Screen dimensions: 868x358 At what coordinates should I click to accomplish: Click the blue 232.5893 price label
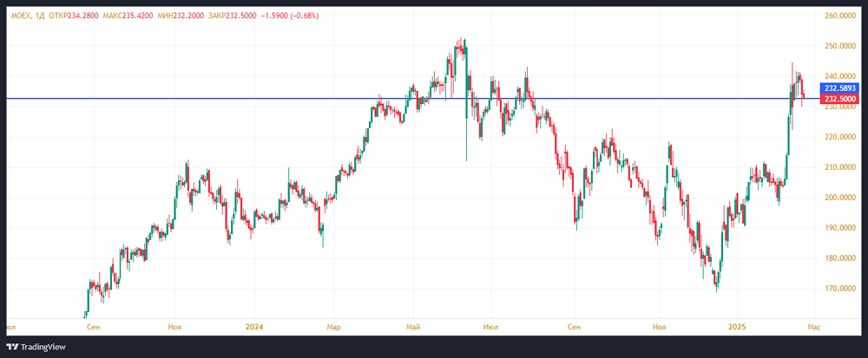coord(840,88)
